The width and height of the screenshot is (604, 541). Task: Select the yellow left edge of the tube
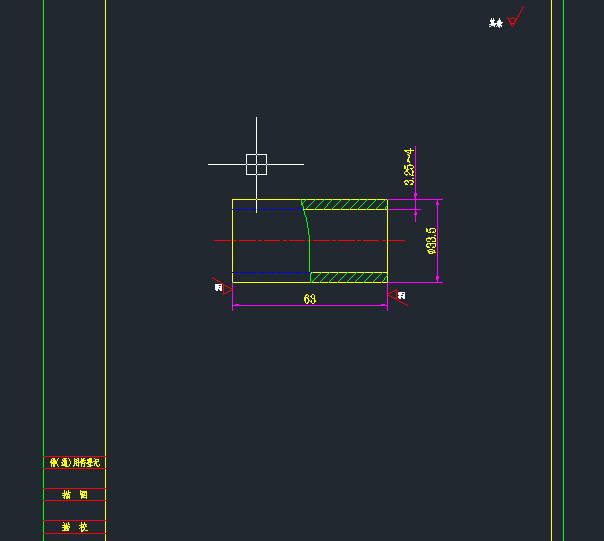point(232,241)
